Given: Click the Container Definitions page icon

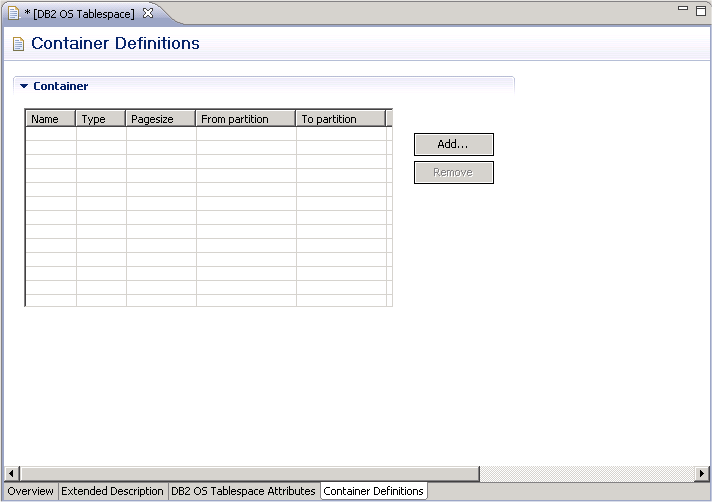Looking at the screenshot, I should click(18, 44).
